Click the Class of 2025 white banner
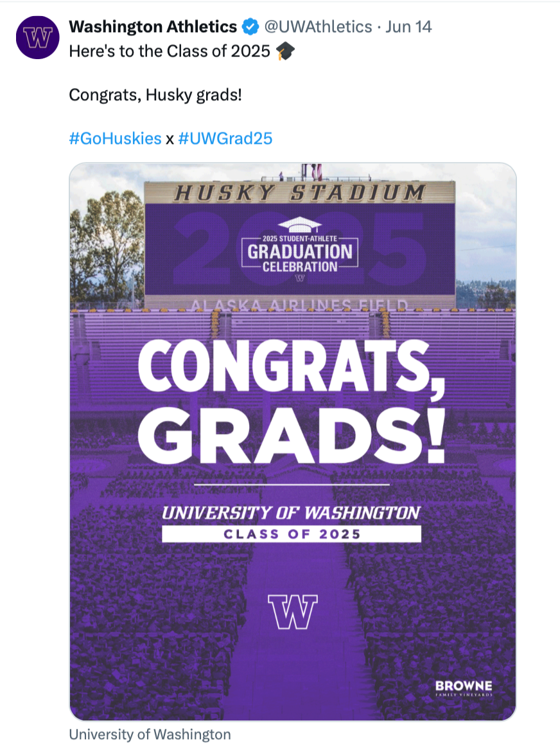The height and width of the screenshot is (752, 560). 292,533
